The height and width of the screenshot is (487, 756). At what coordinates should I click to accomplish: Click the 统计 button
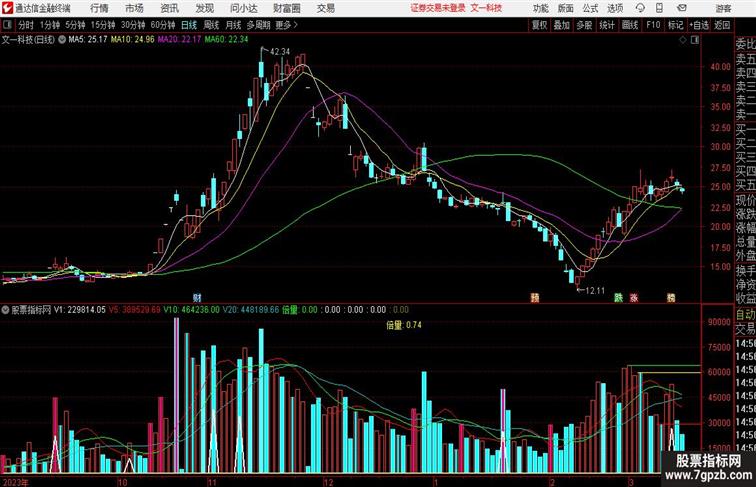click(x=607, y=25)
